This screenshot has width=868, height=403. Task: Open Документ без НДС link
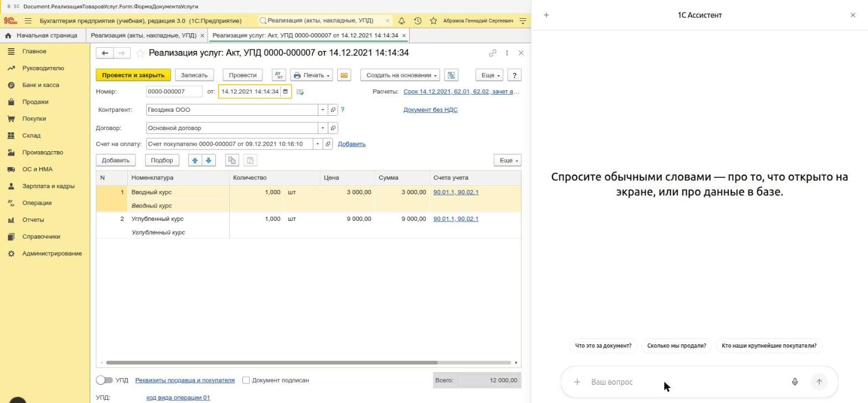(430, 110)
